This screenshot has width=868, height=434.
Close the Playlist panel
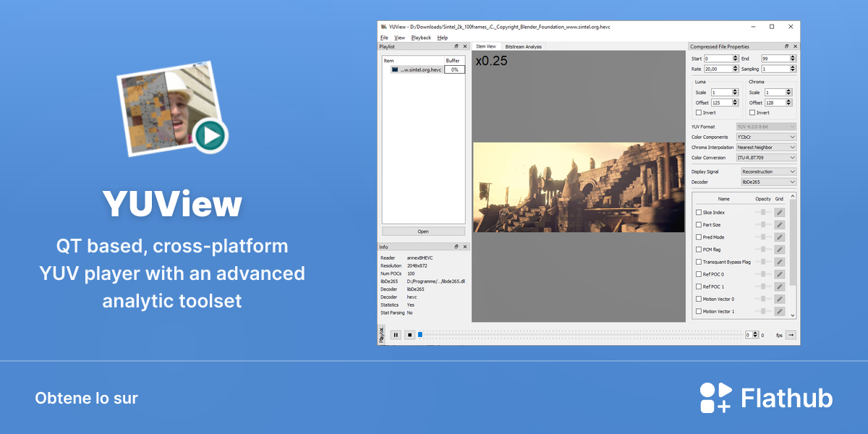pyautogui.click(x=465, y=46)
